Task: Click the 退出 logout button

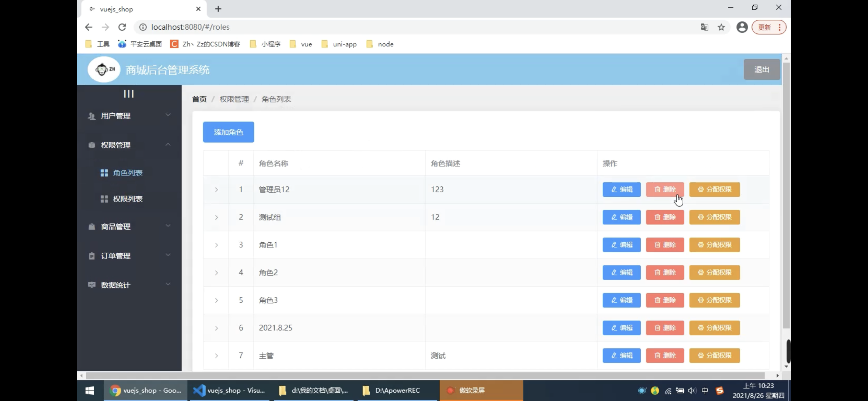Action: [761, 69]
